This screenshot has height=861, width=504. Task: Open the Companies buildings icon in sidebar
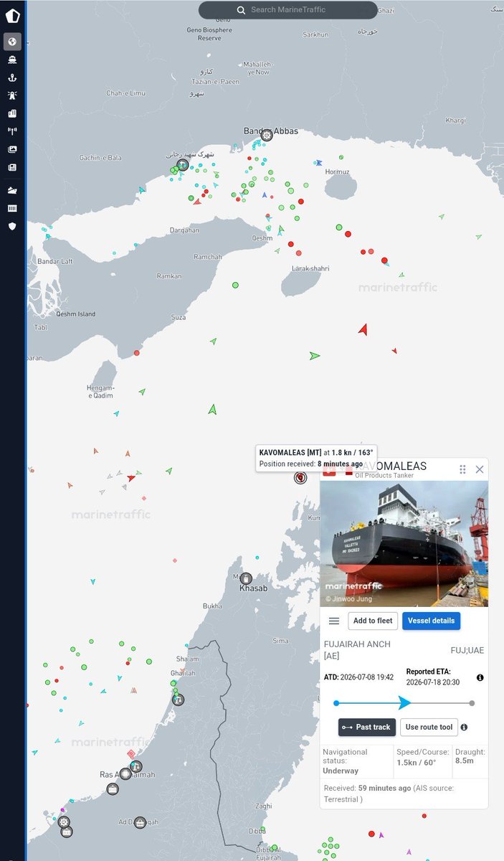click(12, 113)
